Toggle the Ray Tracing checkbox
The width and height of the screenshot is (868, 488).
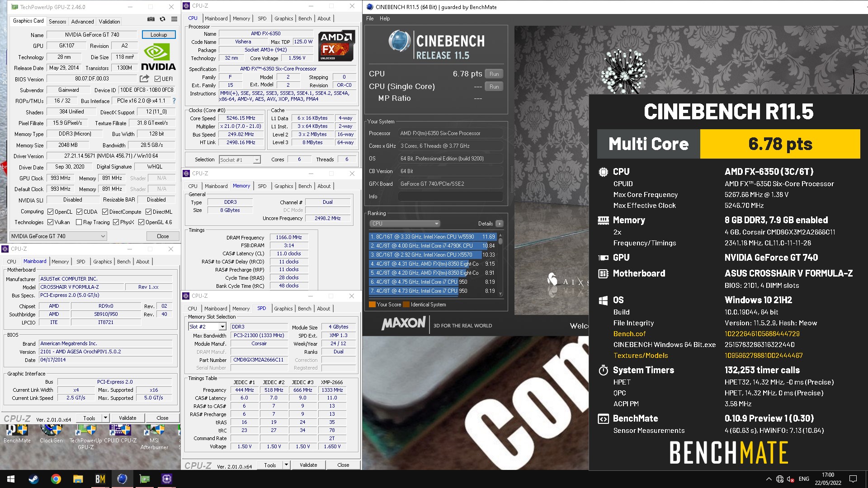pos(79,222)
